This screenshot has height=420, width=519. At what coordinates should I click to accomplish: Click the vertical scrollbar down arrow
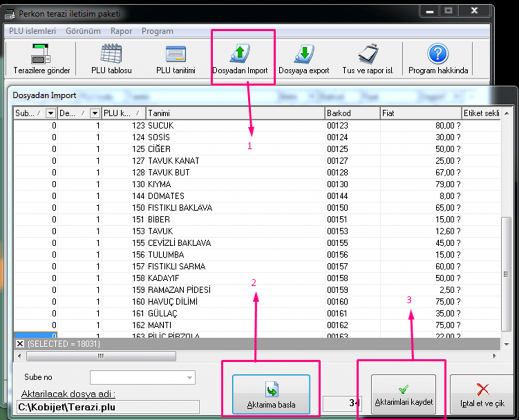pyautogui.click(x=506, y=344)
